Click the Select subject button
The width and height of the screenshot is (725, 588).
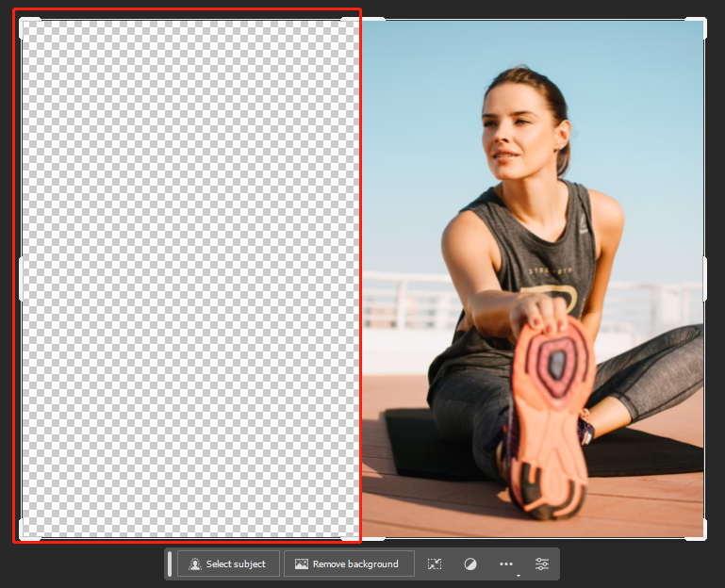pos(228,563)
